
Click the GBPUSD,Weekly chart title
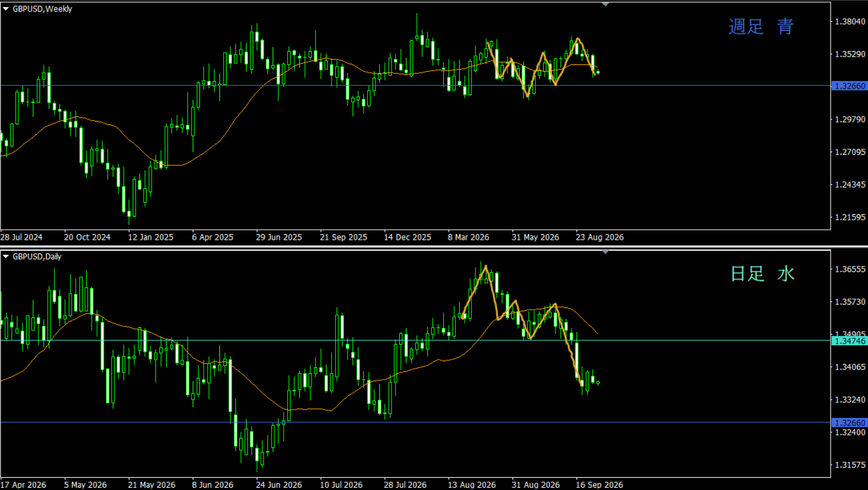[x=42, y=9]
